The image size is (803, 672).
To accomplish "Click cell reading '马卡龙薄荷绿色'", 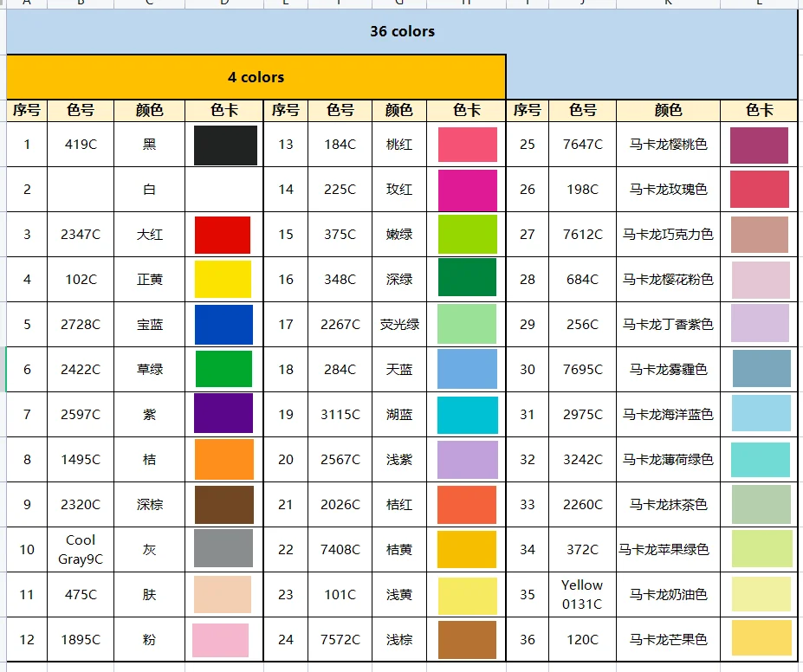I will (669, 460).
